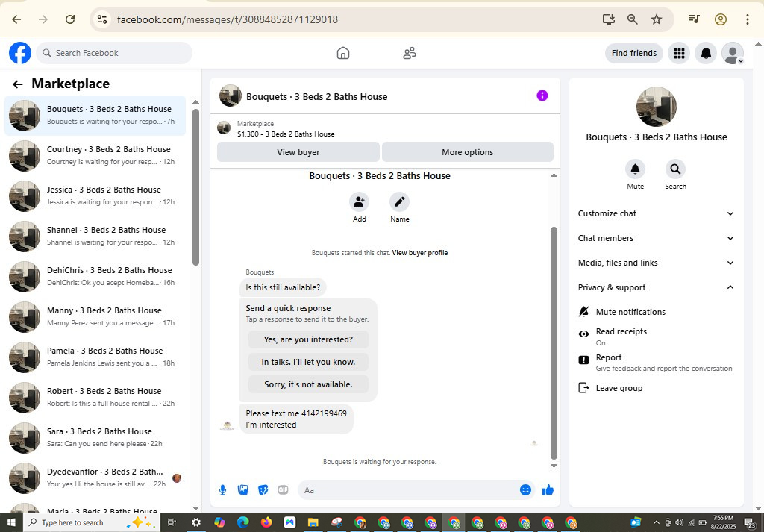Toggle Mute notifications in Privacy & support

pyautogui.click(x=656, y=312)
